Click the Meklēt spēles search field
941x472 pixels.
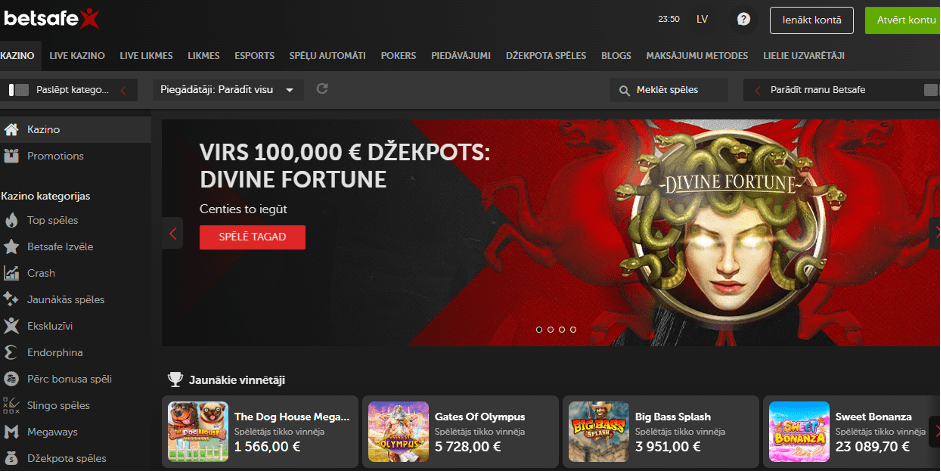[x=669, y=90]
